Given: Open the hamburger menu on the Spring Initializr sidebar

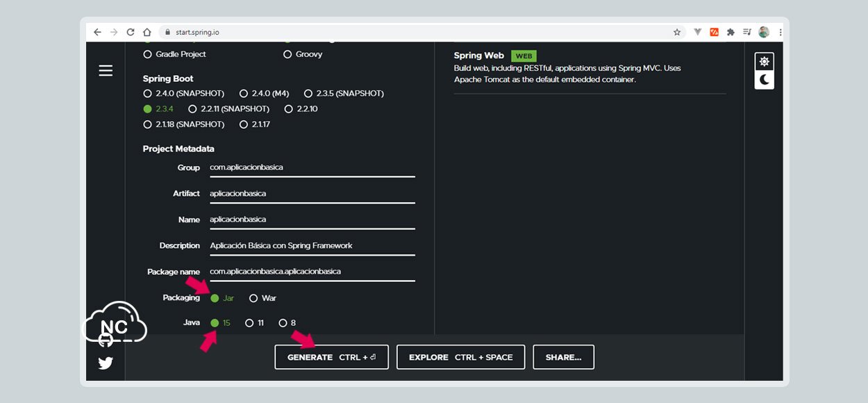Looking at the screenshot, I should (106, 70).
